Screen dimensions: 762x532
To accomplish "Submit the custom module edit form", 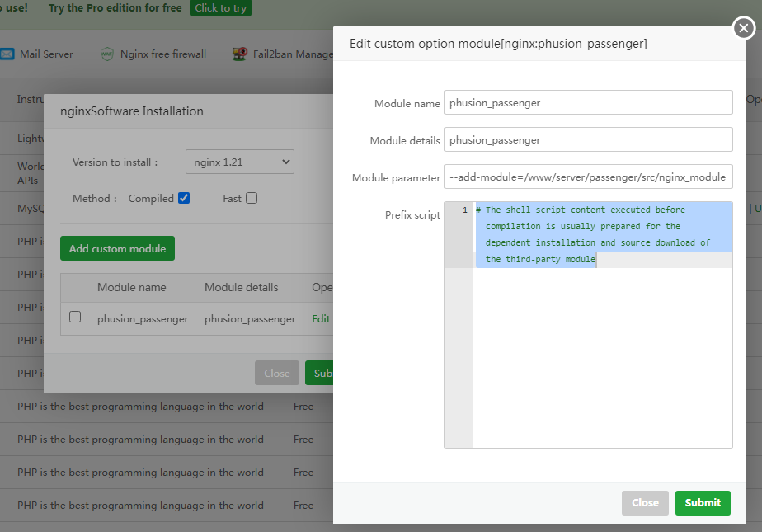I will tap(702, 502).
